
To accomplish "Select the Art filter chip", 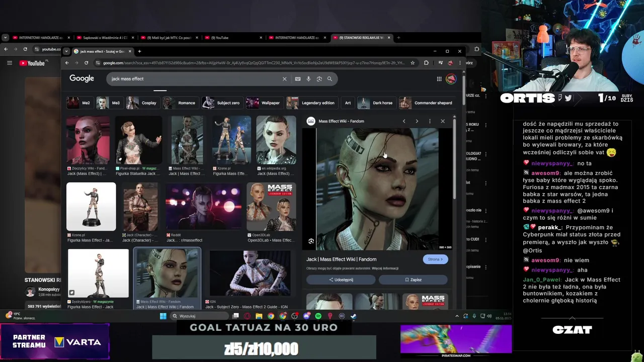I will [348, 103].
